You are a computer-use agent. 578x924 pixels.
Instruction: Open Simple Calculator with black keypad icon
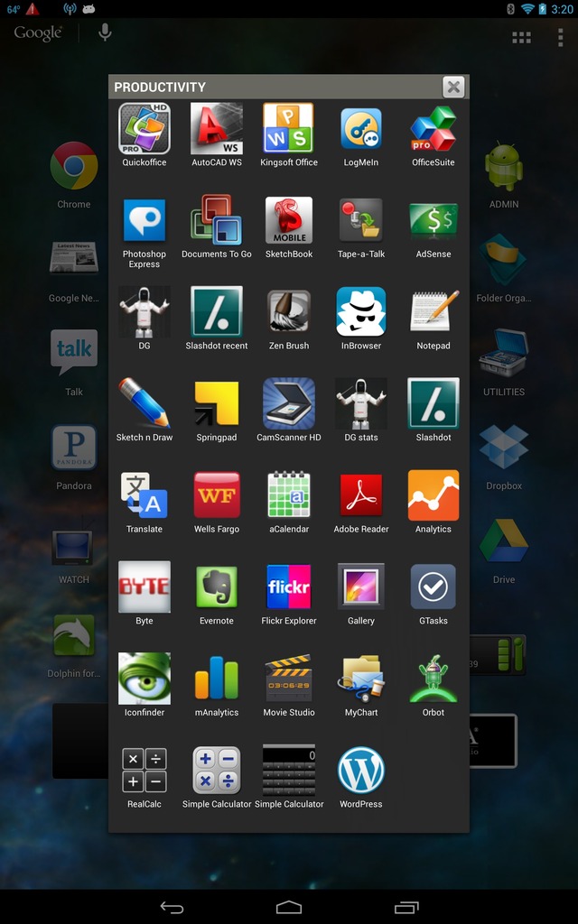pyautogui.click(x=289, y=770)
